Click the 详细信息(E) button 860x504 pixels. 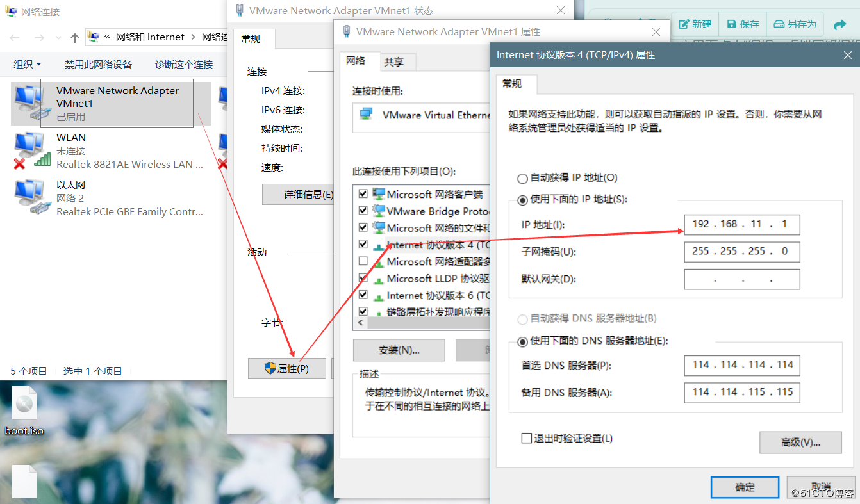[x=298, y=194]
